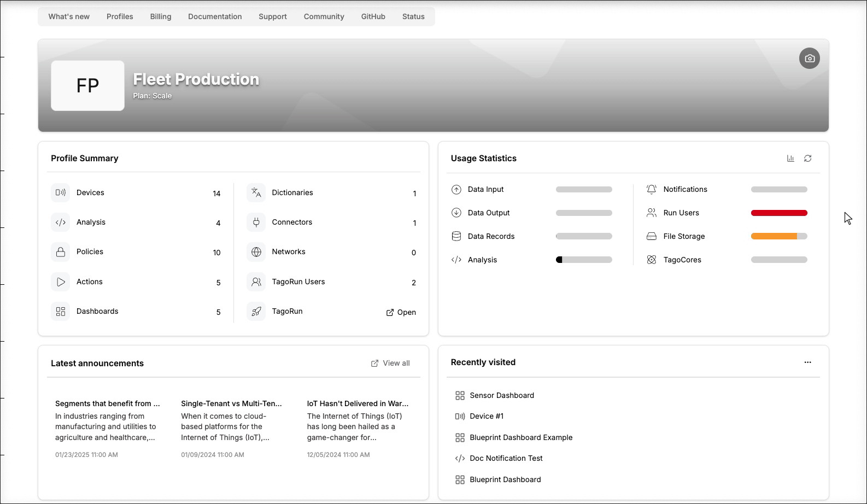Click the Run Users people icon
Image resolution: width=867 pixels, height=504 pixels.
652,213
